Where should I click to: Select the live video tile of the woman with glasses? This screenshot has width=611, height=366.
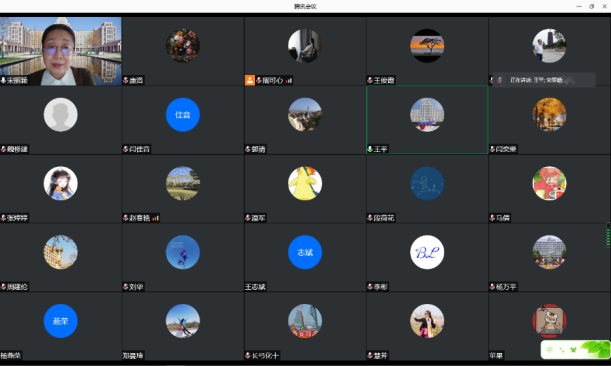coord(61,51)
